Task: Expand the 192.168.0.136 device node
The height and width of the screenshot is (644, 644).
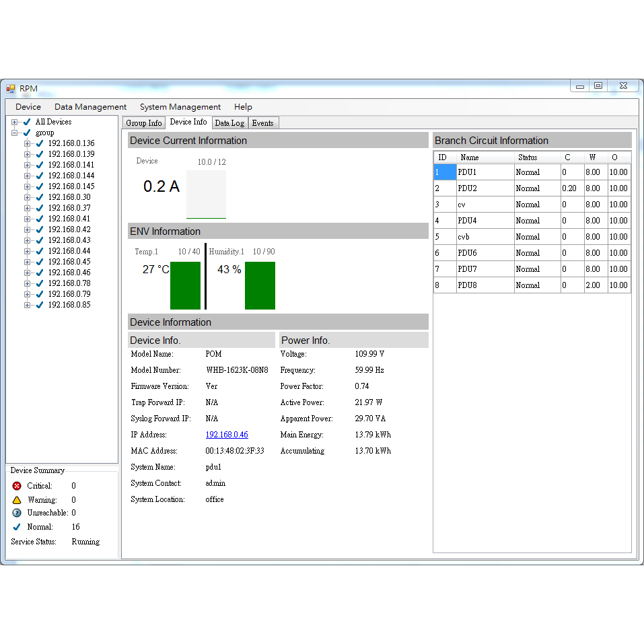Action: pyautogui.click(x=27, y=143)
